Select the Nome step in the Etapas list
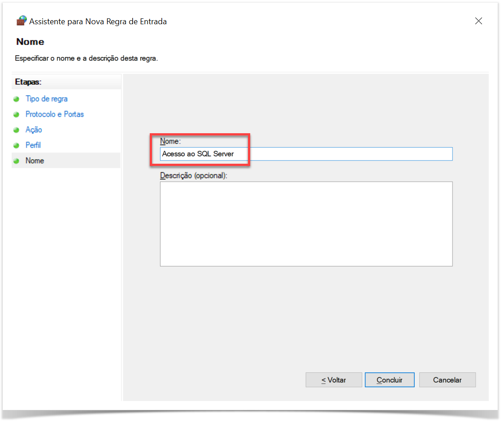Screen dimensions: 504x423 click(x=35, y=161)
